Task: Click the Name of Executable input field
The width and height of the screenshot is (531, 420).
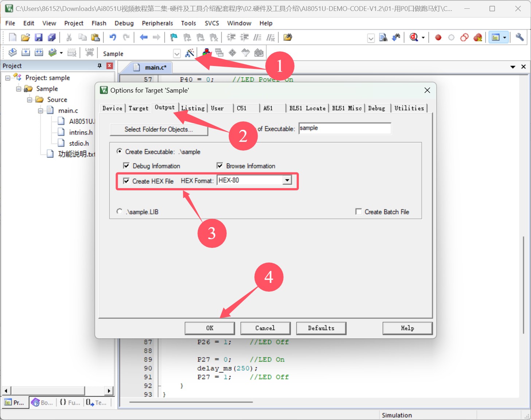Action: click(345, 128)
